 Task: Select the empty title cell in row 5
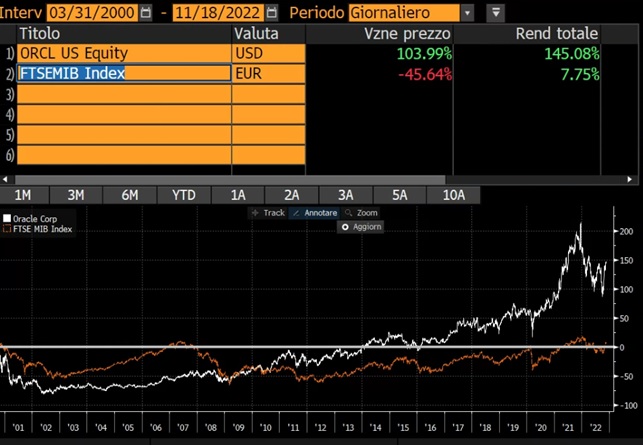point(124,135)
